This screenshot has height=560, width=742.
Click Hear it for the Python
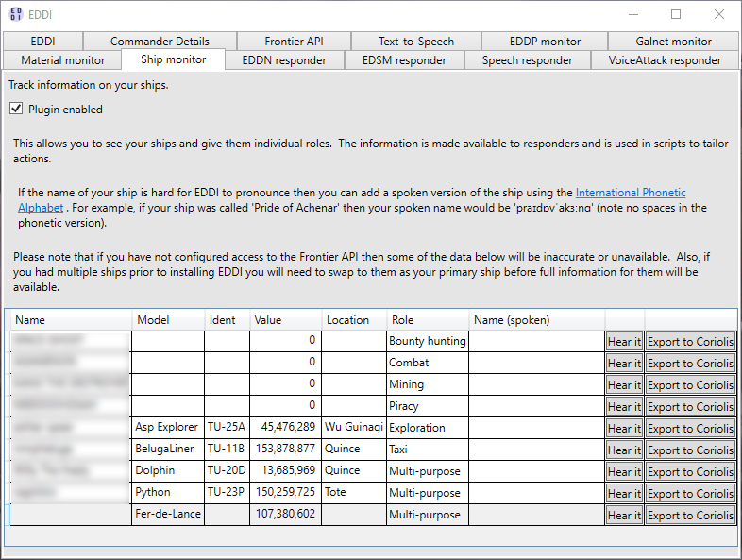click(x=624, y=494)
